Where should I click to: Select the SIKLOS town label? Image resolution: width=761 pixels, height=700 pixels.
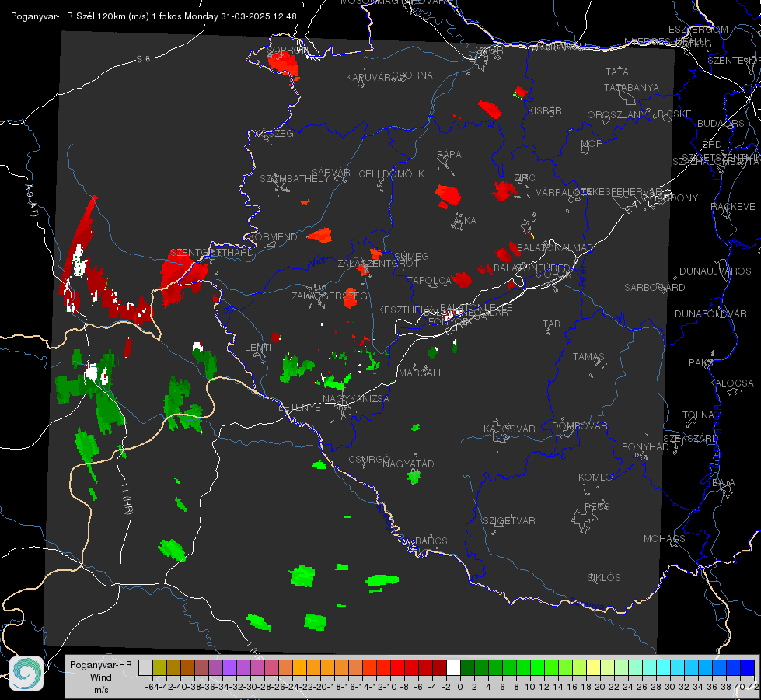[604, 578]
